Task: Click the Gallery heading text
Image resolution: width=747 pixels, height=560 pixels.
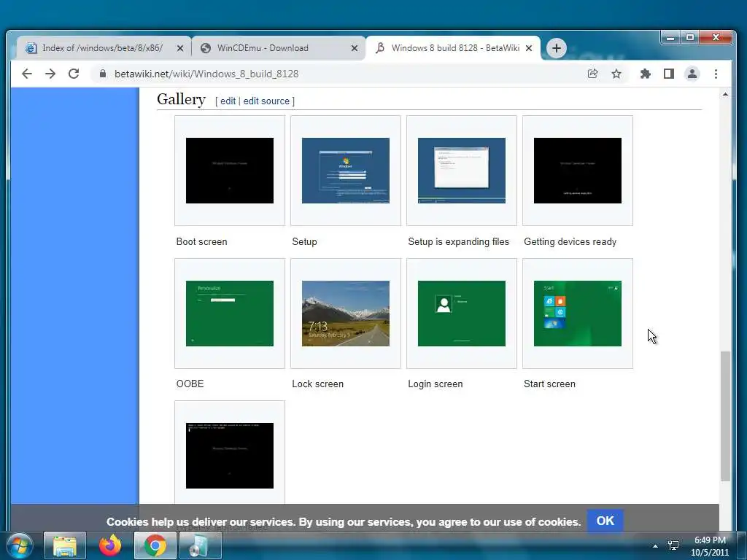Action: tap(181, 99)
